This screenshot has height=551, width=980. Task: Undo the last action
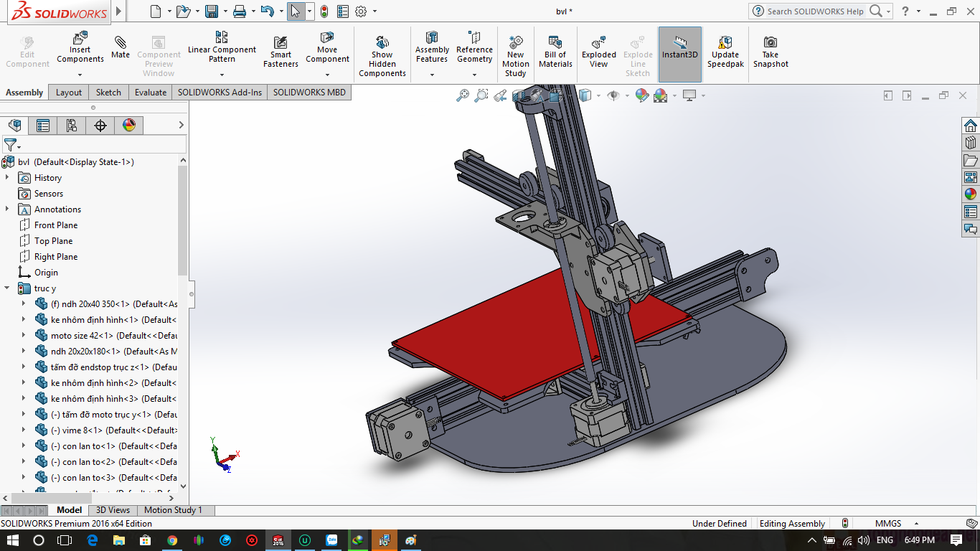(x=267, y=11)
